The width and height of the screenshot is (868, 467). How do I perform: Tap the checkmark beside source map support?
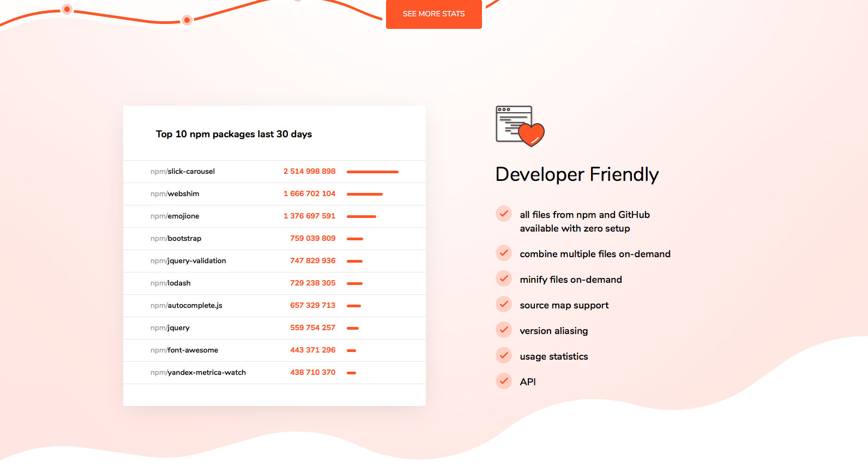coord(504,305)
